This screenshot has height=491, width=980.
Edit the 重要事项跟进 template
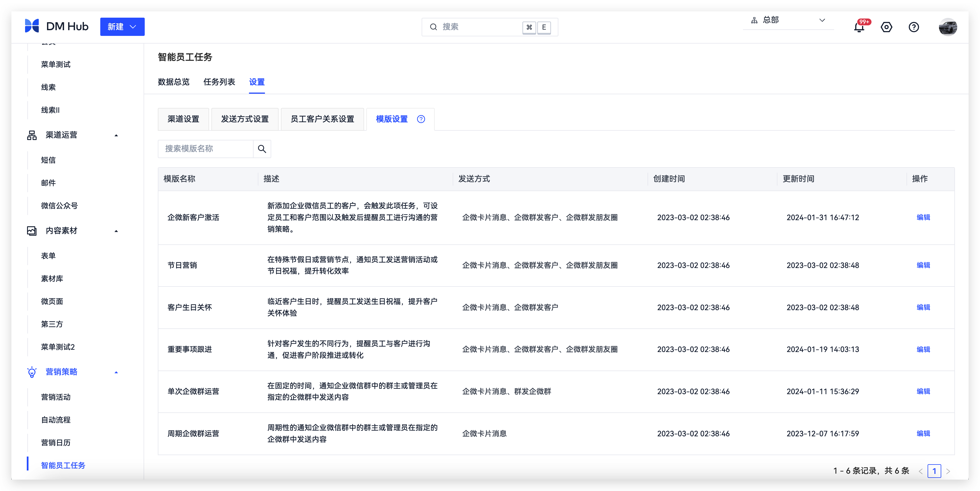pyautogui.click(x=923, y=349)
